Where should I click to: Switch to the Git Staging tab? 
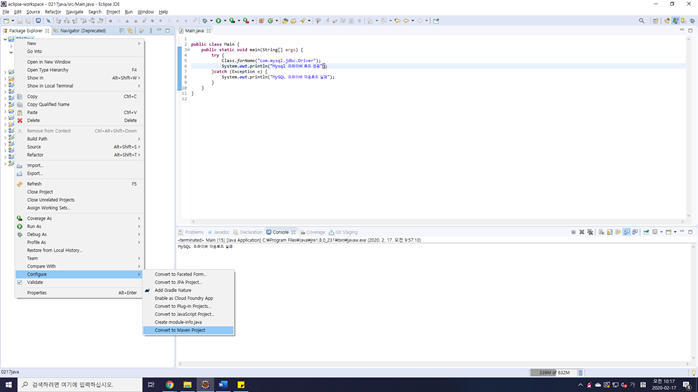point(343,232)
